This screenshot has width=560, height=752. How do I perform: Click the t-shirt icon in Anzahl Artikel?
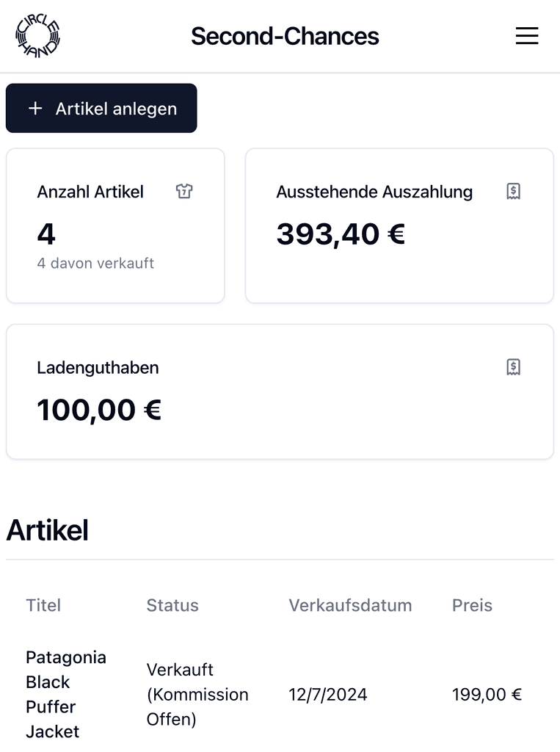(x=184, y=191)
